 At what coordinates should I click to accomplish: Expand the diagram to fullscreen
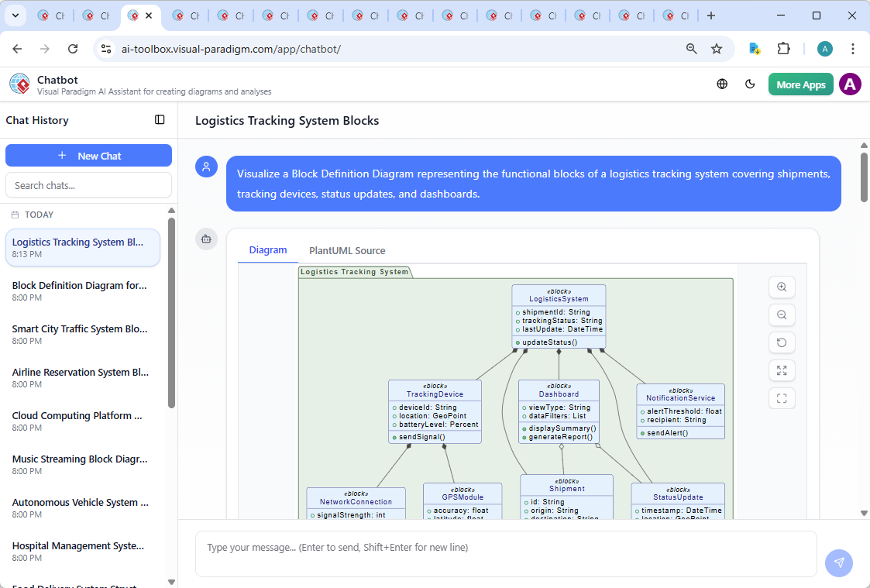pyautogui.click(x=782, y=370)
